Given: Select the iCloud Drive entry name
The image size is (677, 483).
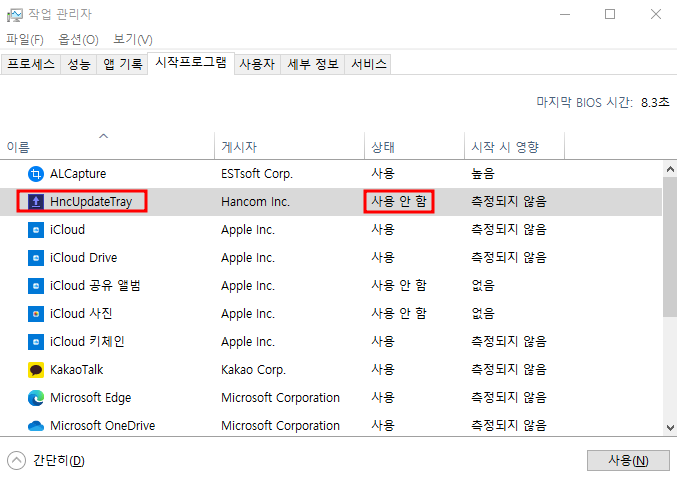Looking at the screenshot, I should 83,258.
